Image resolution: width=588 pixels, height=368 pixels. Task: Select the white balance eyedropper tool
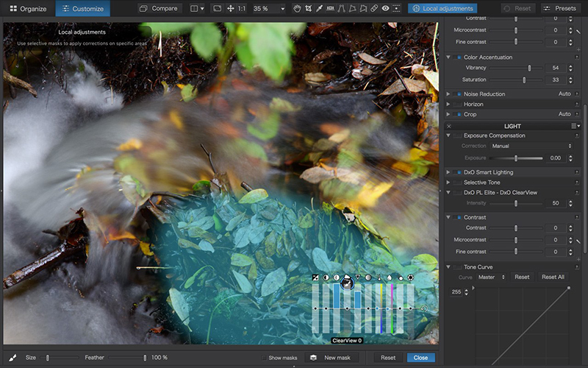[x=319, y=8]
